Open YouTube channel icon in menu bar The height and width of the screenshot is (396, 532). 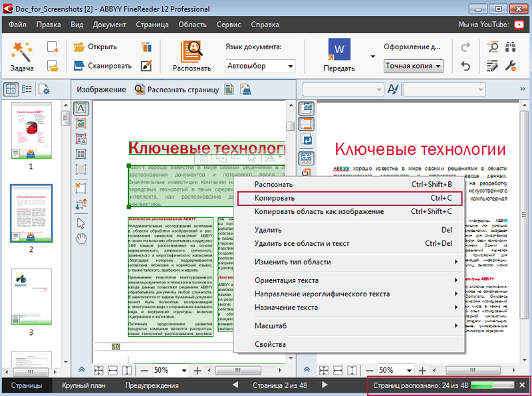pos(519,25)
